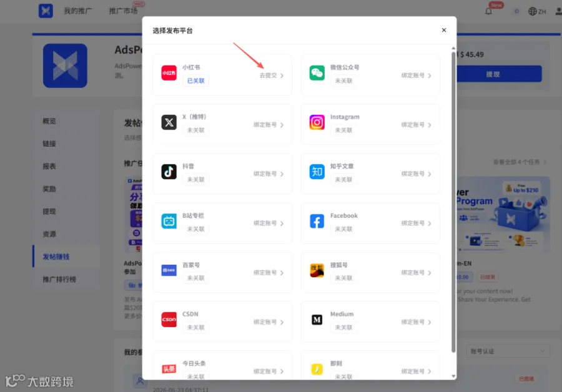Screen dimensions: 562x392
Task: Click 绑定账号 for B站专栏
Action: coord(269,223)
